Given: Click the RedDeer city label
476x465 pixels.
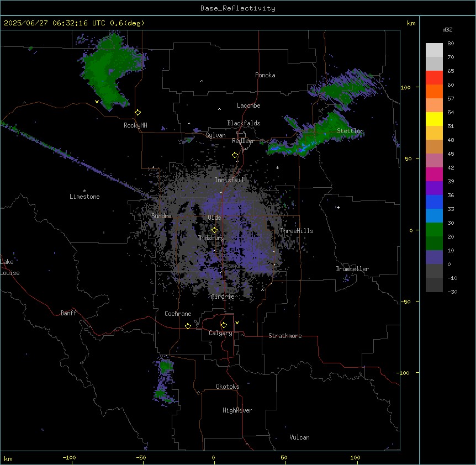Looking at the screenshot, I should coord(243,141).
